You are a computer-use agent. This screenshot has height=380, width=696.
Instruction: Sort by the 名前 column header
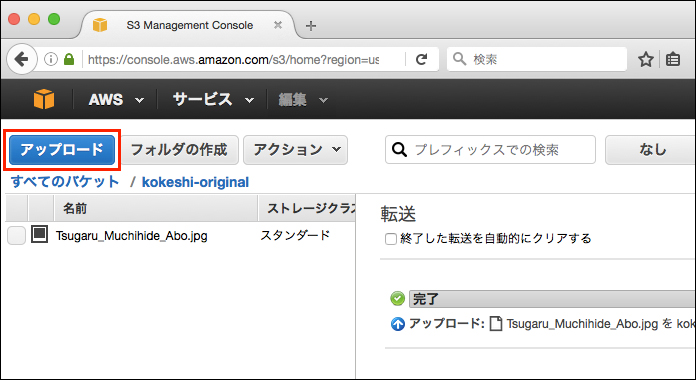click(156, 208)
